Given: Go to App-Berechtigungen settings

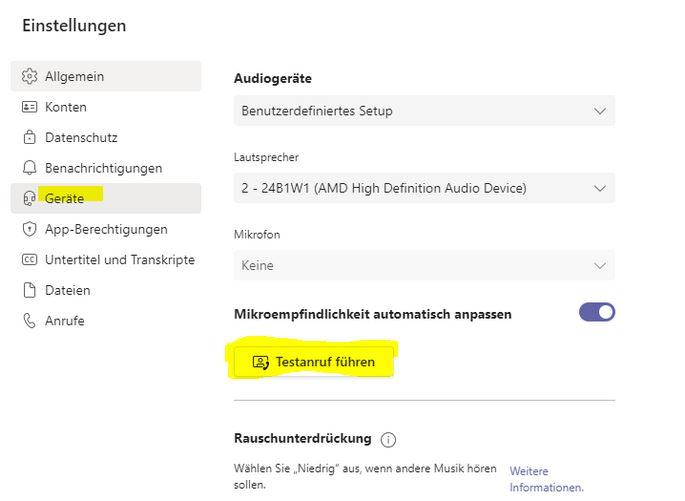Looking at the screenshot, I should [x=106, y=229].
